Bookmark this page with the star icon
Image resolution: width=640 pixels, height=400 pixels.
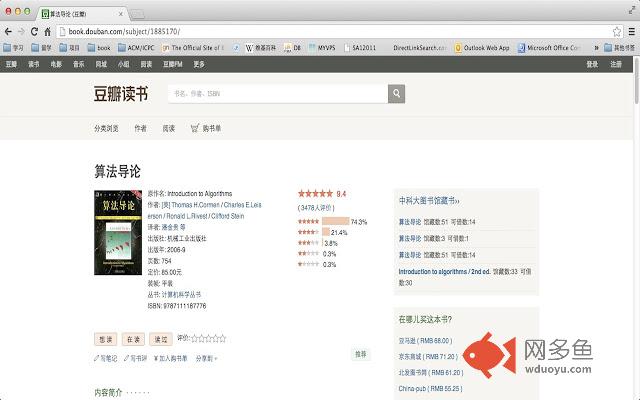click(x=617, y=31)
